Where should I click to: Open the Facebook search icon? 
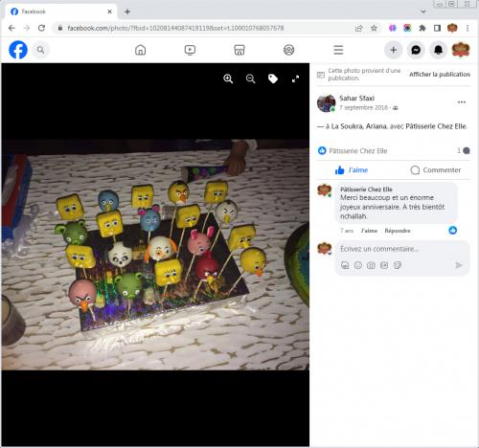(x=40, y=50)
